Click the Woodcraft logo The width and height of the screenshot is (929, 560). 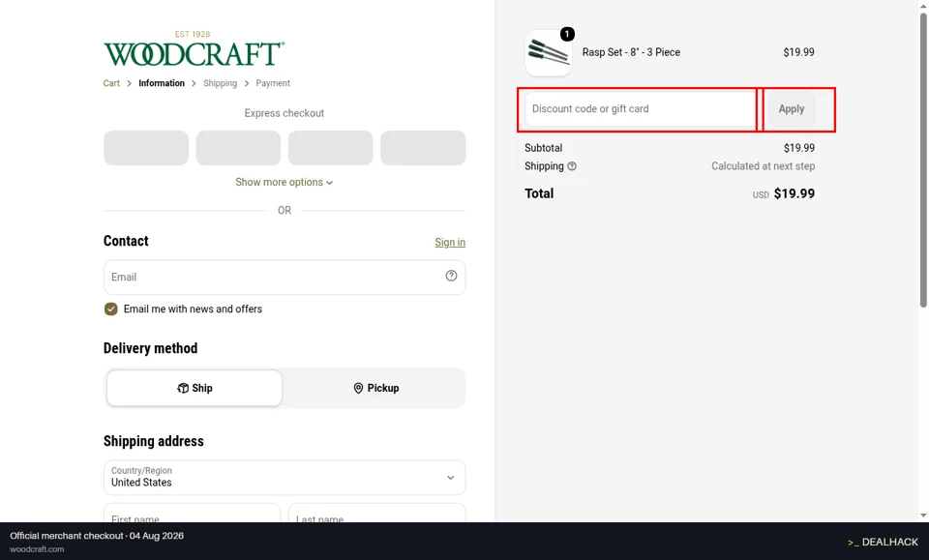[194, 48]
